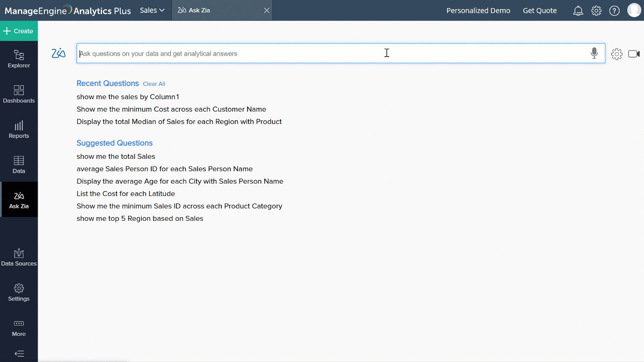Viewport: 644px width, 362px height.
Task: Expand the Sales workspace dropdown
Action: pyautogui.click(x=152, y=10)
